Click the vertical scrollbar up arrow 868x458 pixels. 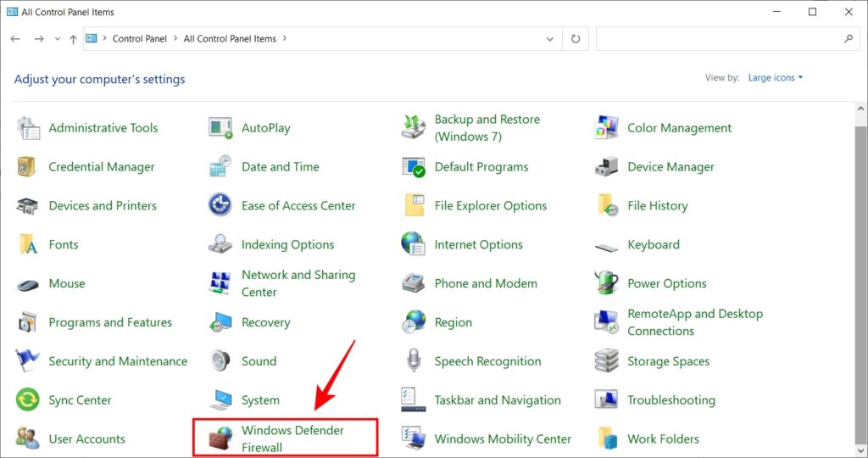point(861,109)
